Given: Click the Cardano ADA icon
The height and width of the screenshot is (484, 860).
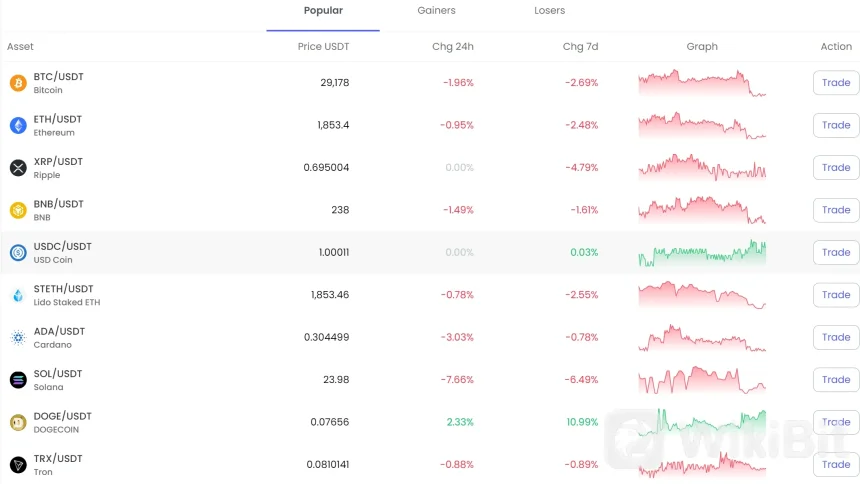Looking at the screenshot, I should pyautogui.click(x=18, y=338).
